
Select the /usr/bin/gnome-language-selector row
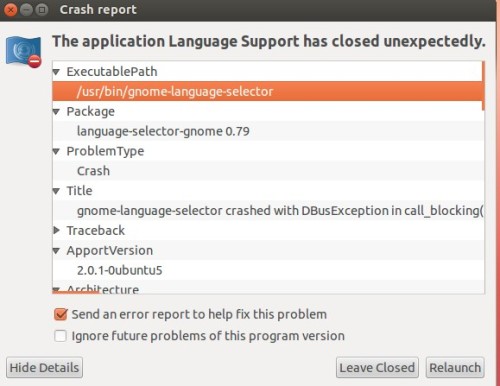pyautogui.click(x=267, y=91)
